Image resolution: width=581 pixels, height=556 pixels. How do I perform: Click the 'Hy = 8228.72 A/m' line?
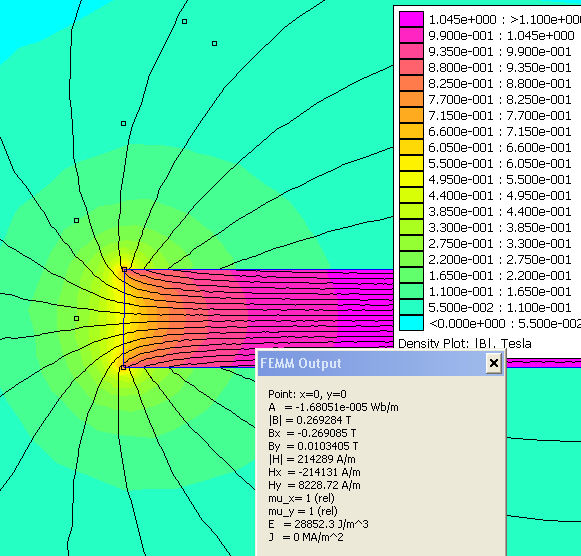(x=314, y=485)
